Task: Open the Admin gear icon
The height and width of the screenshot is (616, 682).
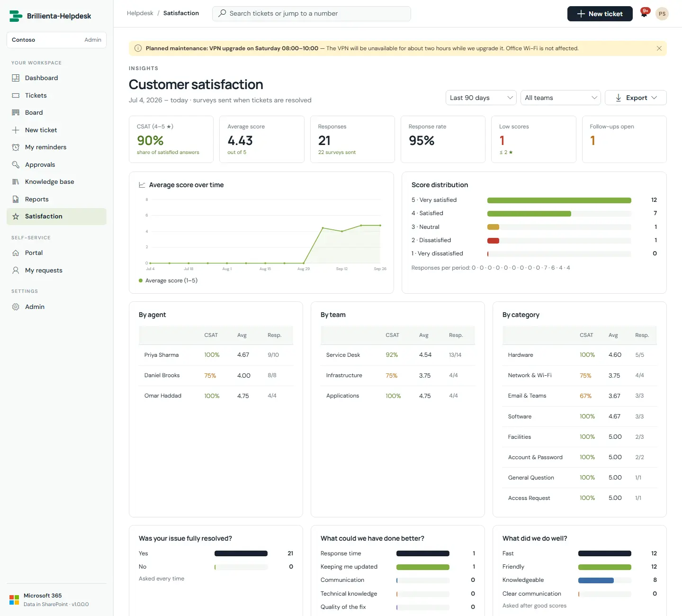Action: tap(16, 307)
